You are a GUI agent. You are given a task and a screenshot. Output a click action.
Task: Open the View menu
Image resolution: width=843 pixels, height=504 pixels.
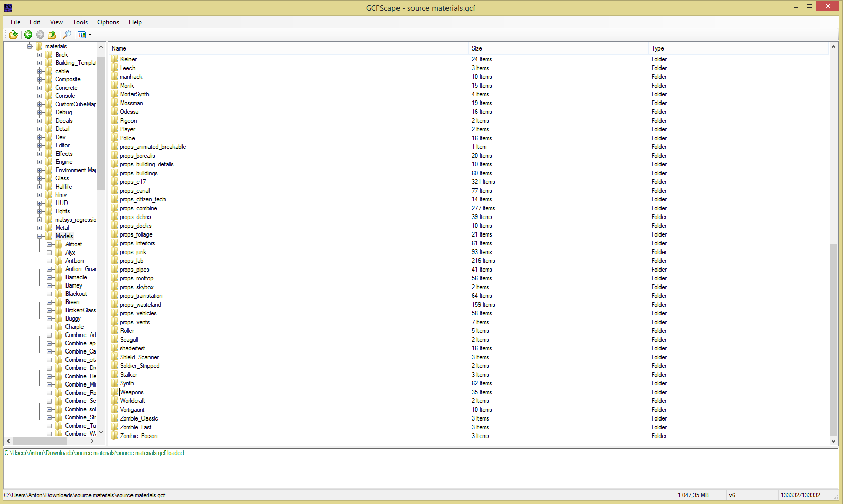point(56,22)
